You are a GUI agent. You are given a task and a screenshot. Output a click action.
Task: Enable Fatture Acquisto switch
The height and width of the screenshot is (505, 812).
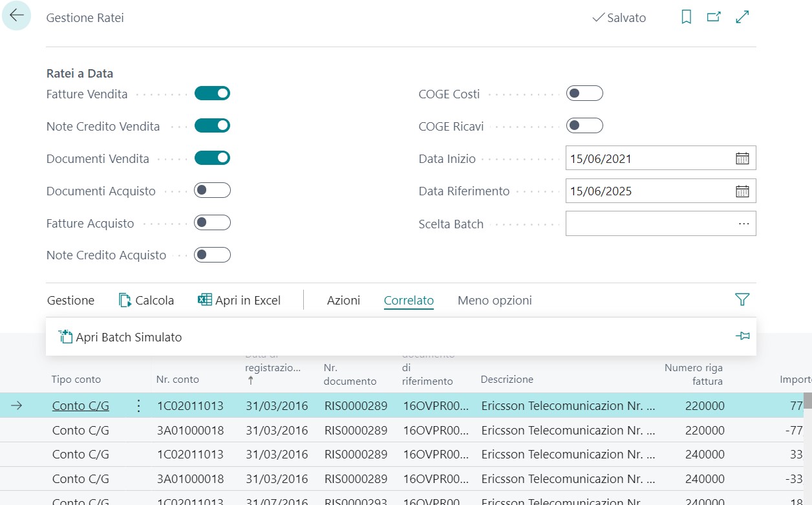pyautogui.click(x=212, y=222)
